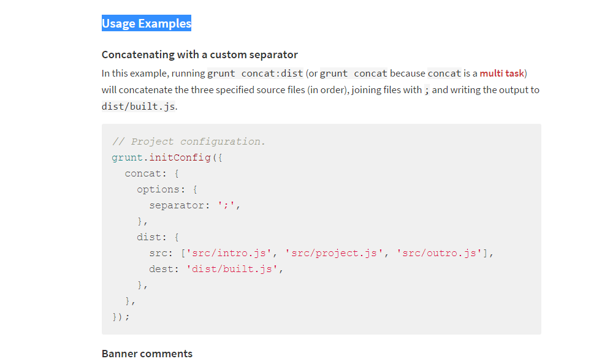Click the inline "dist/built.js" code in the paragraph
The width and height of the screenshot is (591, 364).
point(139,106)
